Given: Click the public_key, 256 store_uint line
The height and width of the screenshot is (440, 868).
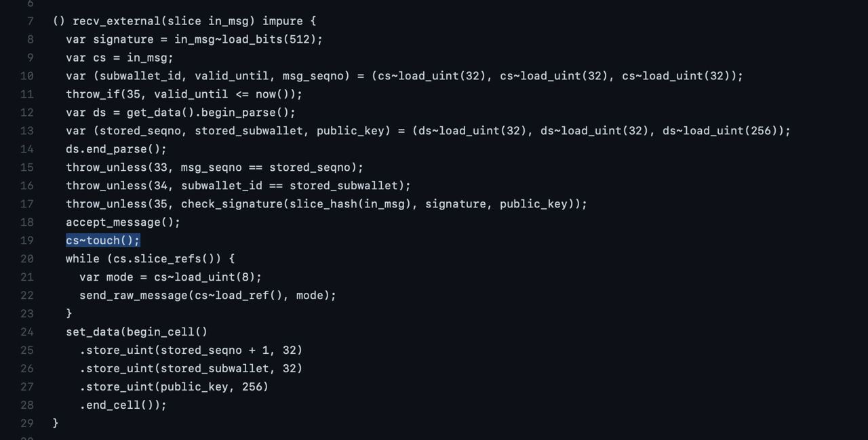Looking at the screenshot, I should pyautogui.click(x=174, y=387).
